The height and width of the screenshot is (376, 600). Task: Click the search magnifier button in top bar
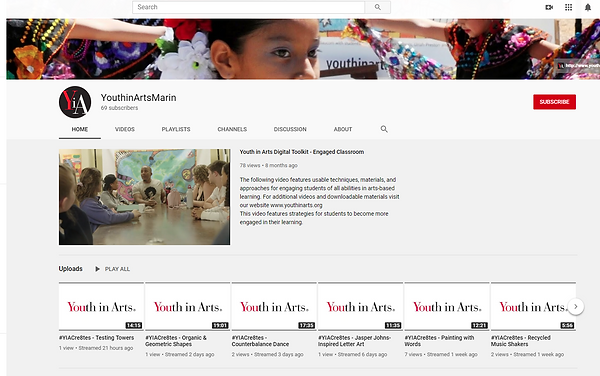tap(377, 7)
